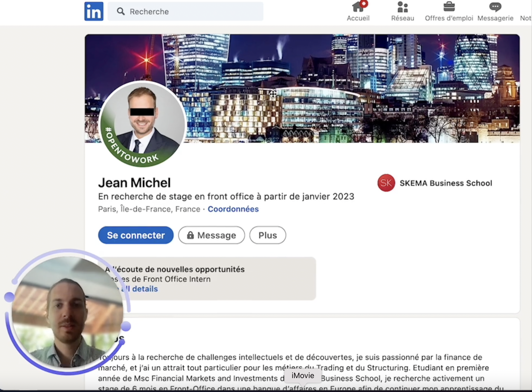This screenshot has height=392, width=532.
Task: Open the SKEMA Business School link
Action: coord(446,183)
